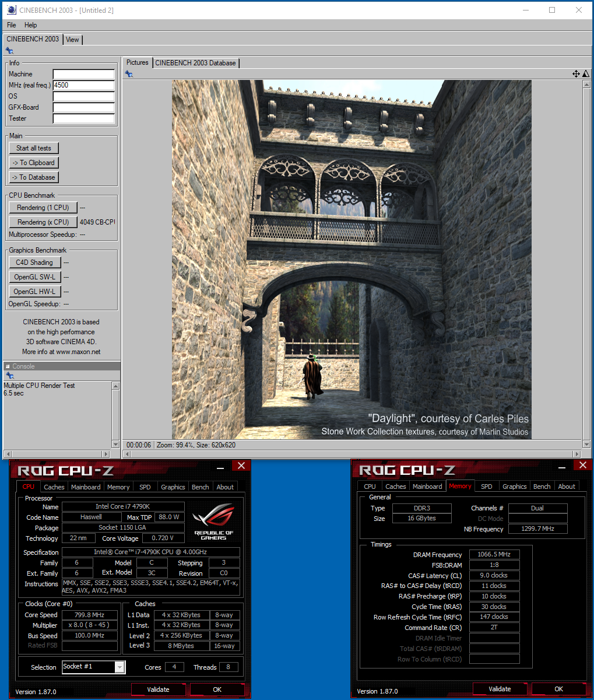The image size is (594, 700).
Task: Click OK in the CPU-Z Memory window
Action: (x=558, y=688)
